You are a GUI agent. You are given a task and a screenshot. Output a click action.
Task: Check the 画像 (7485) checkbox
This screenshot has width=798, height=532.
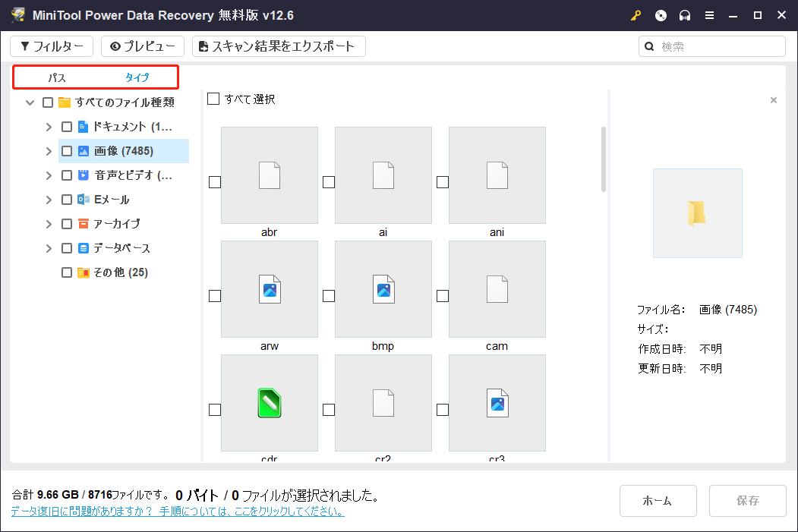click(x=66, y=150)
